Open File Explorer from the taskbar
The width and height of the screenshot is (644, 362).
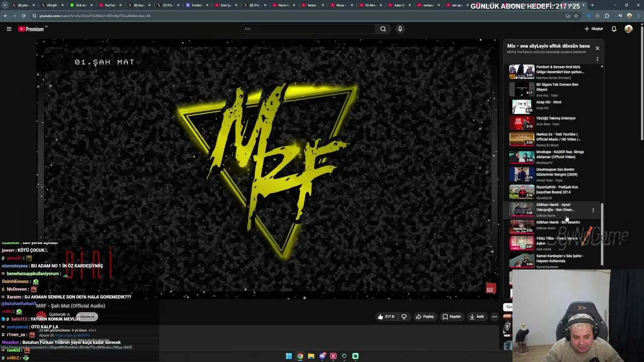click(x=311, y=356)
